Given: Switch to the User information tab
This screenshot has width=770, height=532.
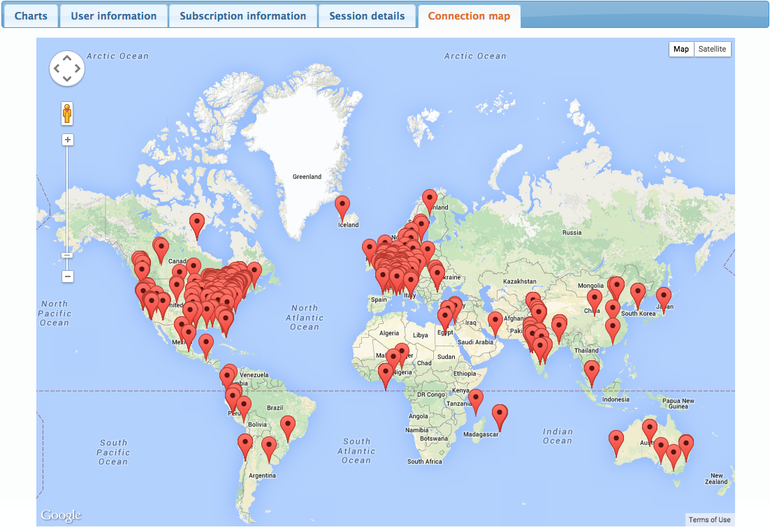Looking at the screenshot, I should tap(113, 15).
